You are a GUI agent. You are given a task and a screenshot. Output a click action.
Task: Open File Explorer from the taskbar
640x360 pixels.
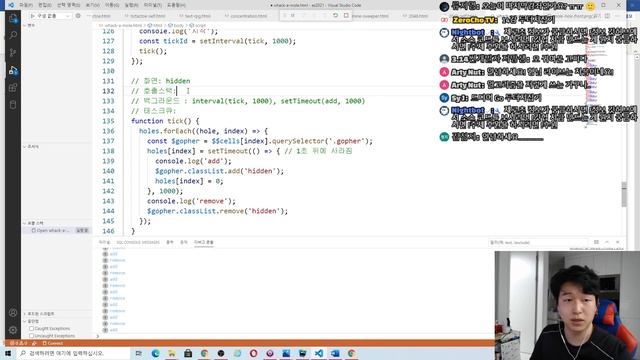[172, 353]
